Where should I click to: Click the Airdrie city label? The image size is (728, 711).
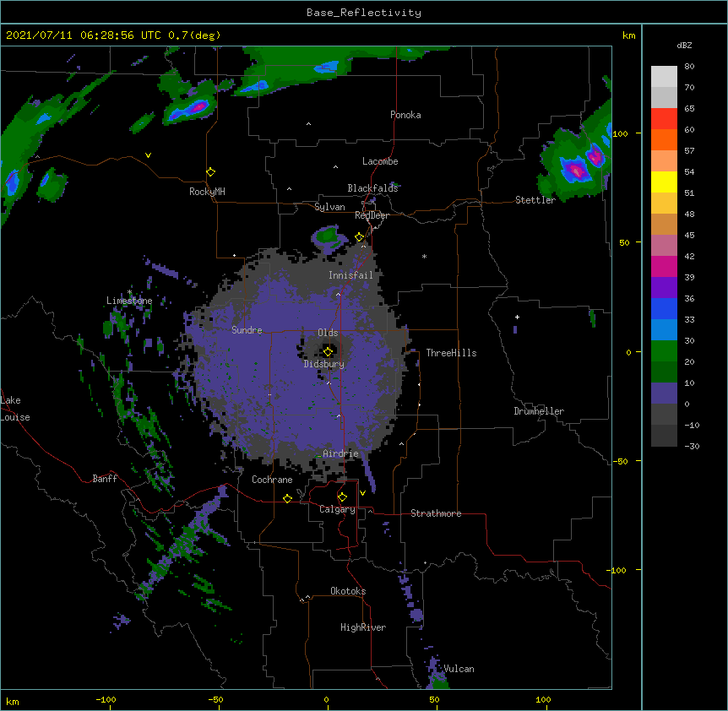340,453
